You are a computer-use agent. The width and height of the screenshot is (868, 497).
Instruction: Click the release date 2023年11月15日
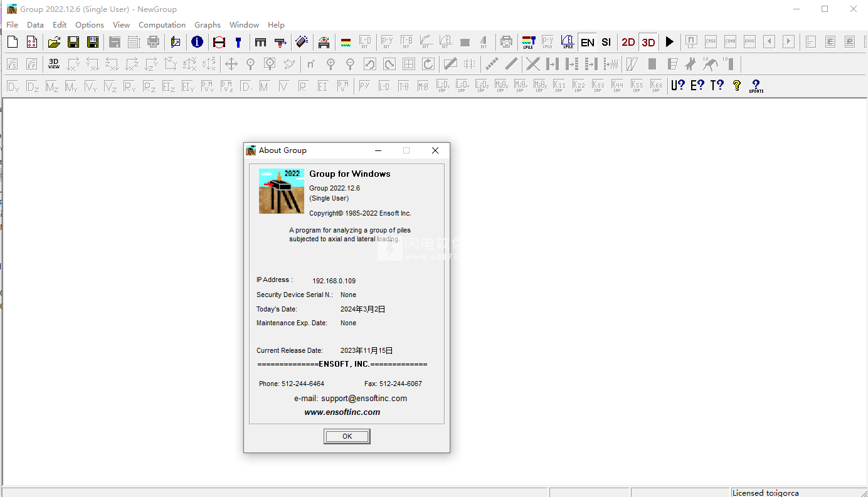pos(367,350)
